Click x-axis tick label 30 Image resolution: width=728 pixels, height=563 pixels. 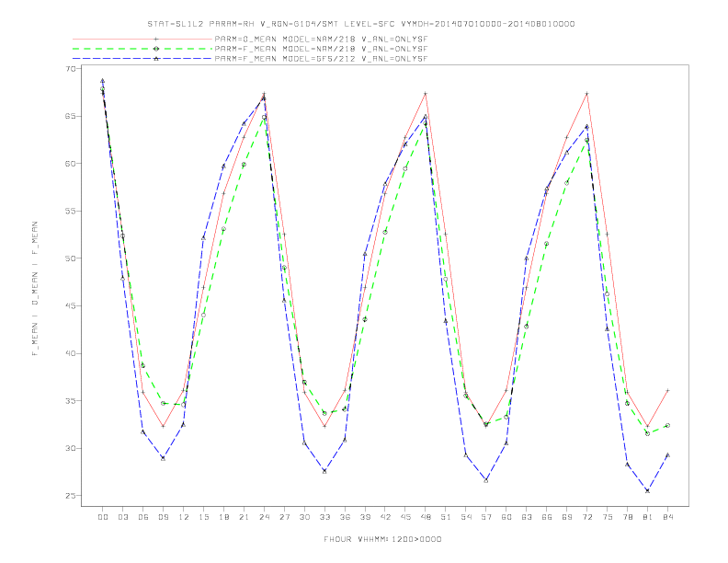[304, 517]
